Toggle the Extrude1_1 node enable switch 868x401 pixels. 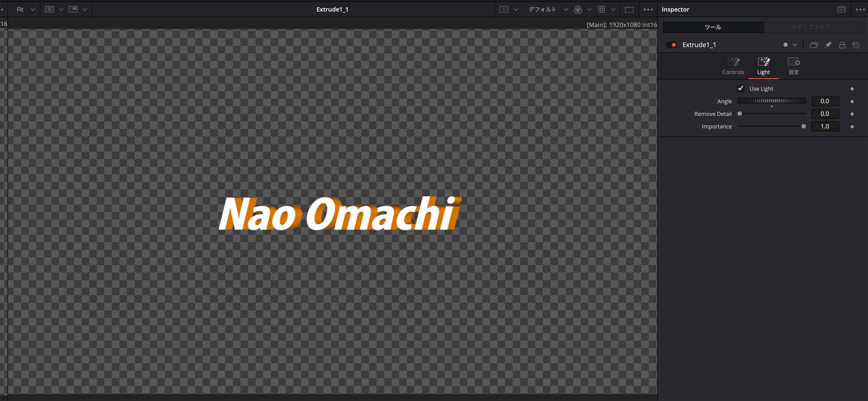coord(671,45)
